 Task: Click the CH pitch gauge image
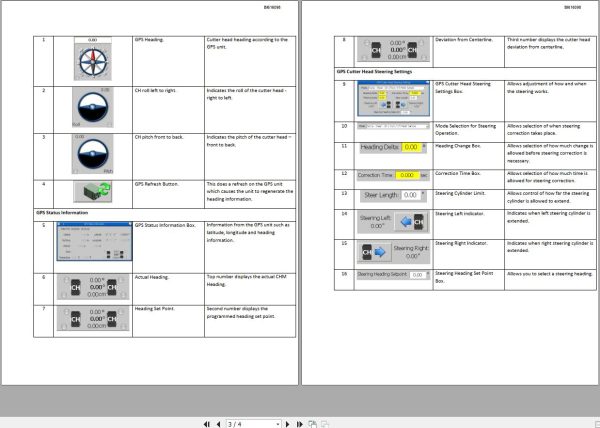[x=93, y=154]
